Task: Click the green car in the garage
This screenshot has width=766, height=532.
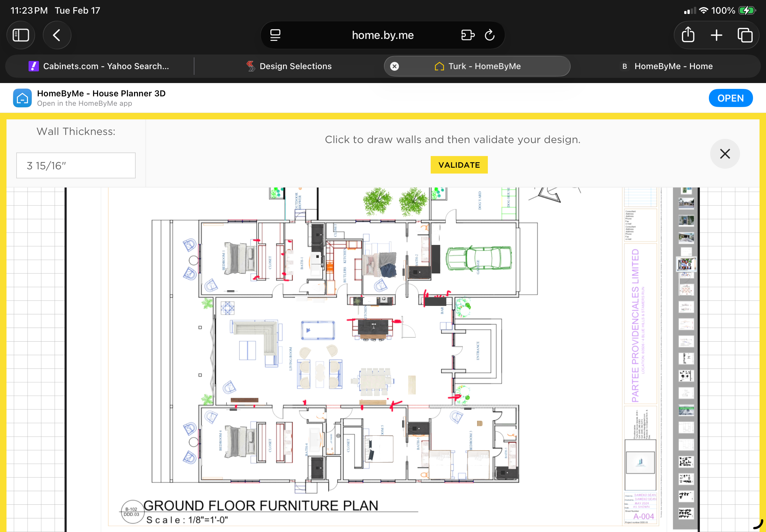Action: [478, 258]
